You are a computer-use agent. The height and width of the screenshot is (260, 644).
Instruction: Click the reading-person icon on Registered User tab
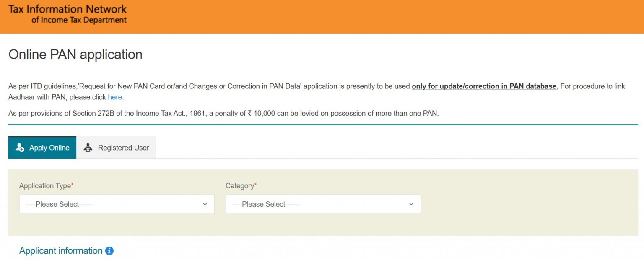click(x=88, y=147)
